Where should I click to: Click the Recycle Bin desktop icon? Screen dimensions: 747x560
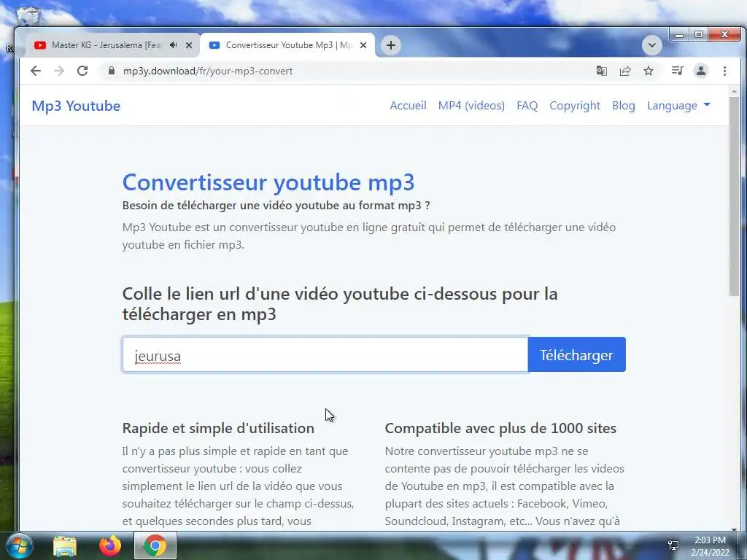tap(28, 17)
